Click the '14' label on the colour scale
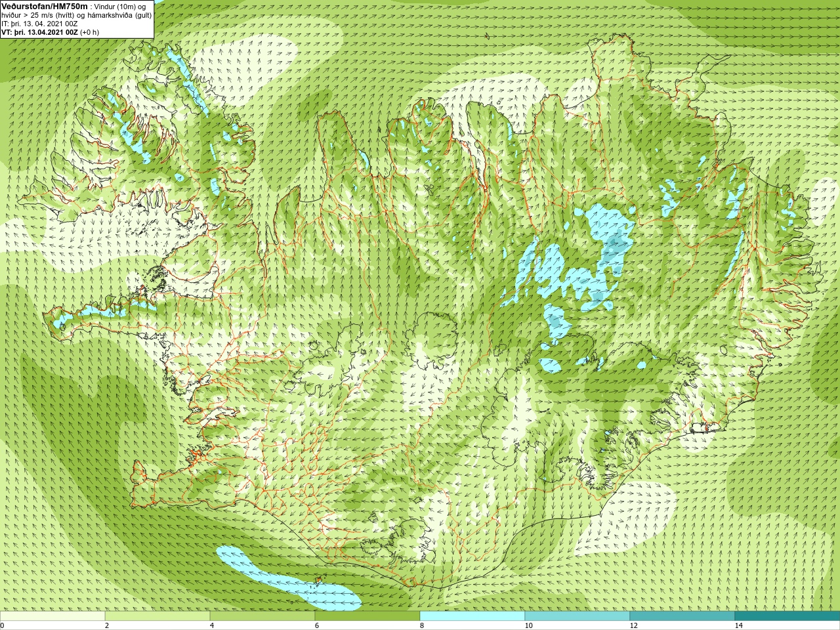840x630 pixels. coord(738,625)
